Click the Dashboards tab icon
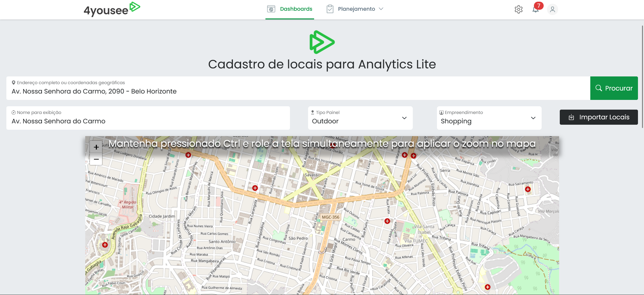Screen dimensions: 644x295 (x=271, y=9)
